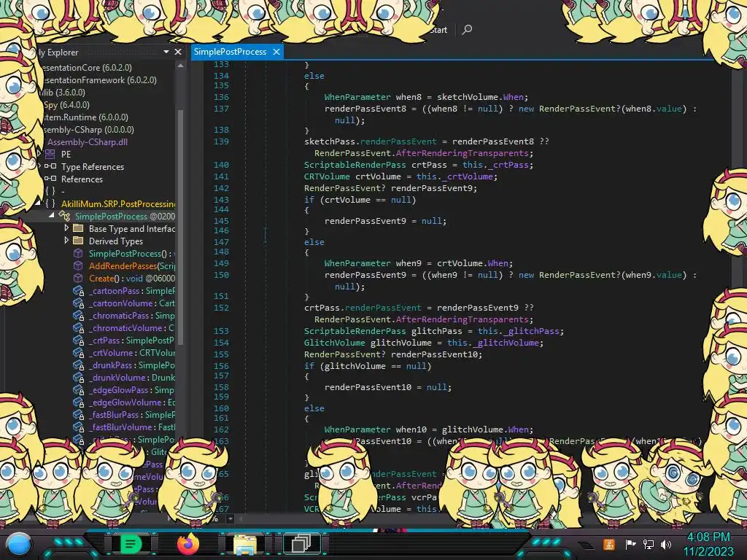Image resolution: width=747 pixels, height=560 pixels.
Task: Click the AkilliMum.SRP.PostProcessing namespace braces icon
Action: pyautogui.click(x=50, y=204)
